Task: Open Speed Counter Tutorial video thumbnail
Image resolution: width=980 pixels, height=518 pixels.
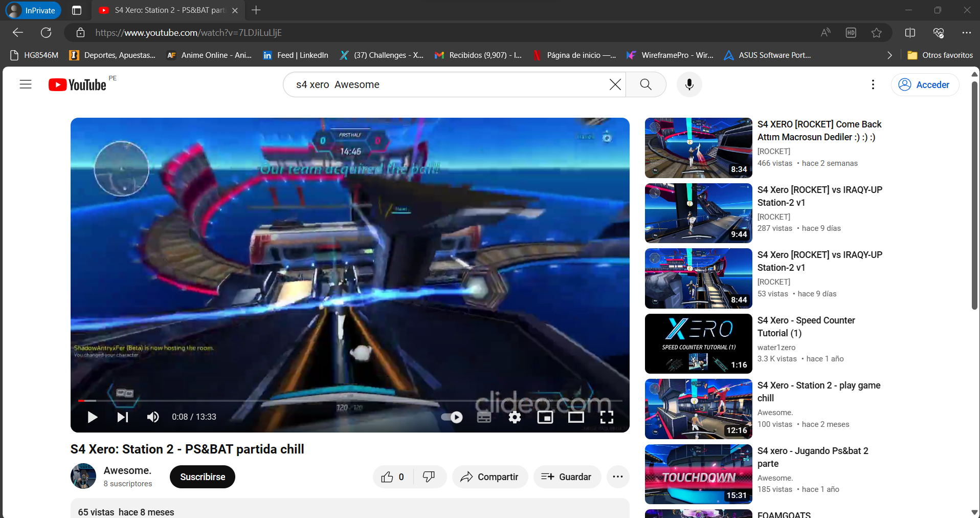Action: tap(698, 343)
